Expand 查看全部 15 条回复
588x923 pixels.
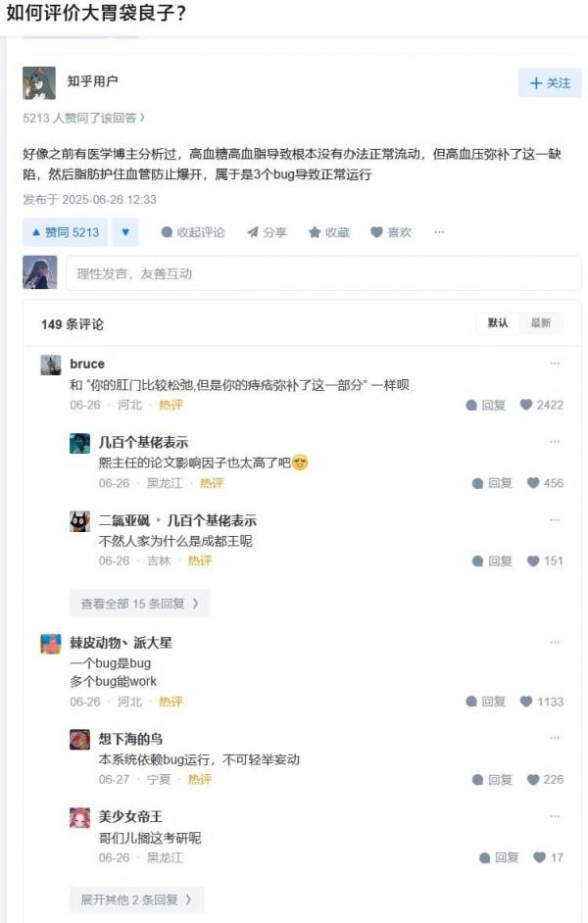coord(139,604)
